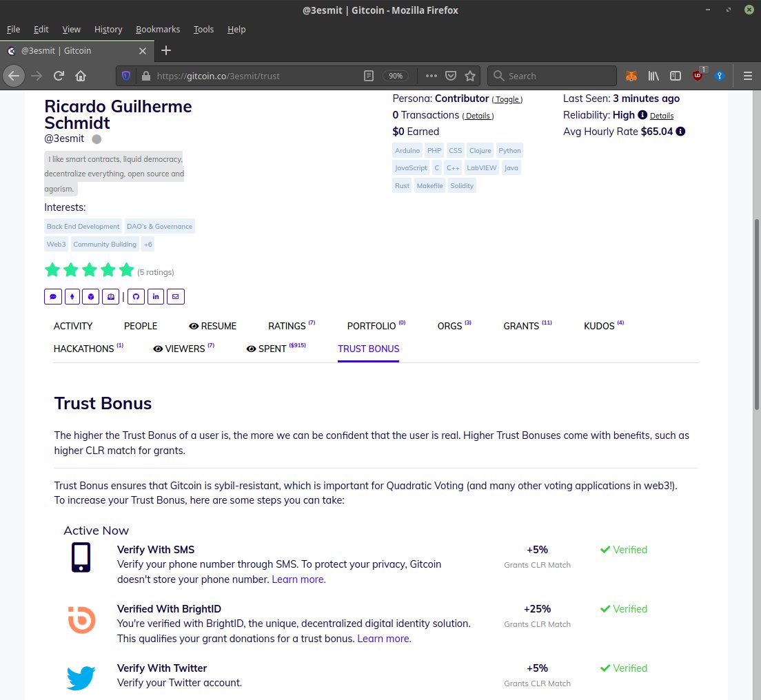This screenshot has width=761, height=700.
Task: Go back with browser back arrow
Action: (14, 76)
